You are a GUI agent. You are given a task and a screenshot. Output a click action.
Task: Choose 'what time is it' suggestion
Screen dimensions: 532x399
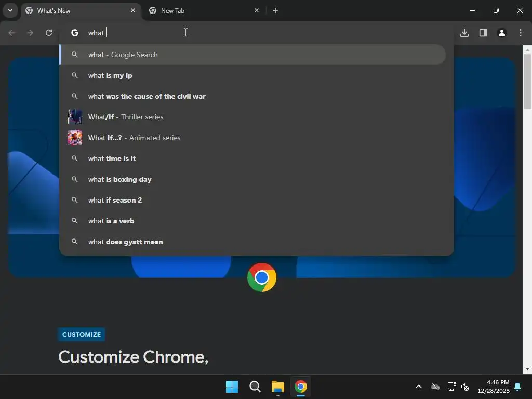coord(252,158)
